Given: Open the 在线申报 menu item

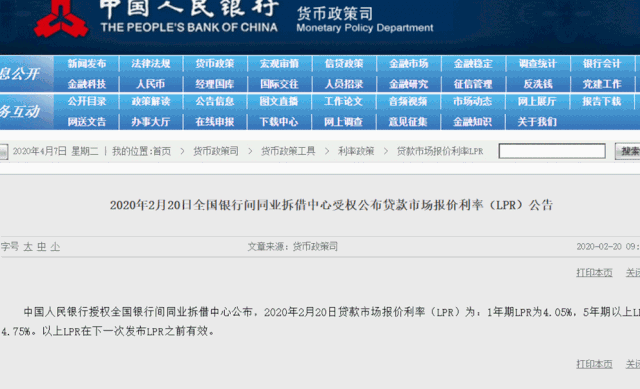Looking at the screenshot, I should click(x=215, y=122).
